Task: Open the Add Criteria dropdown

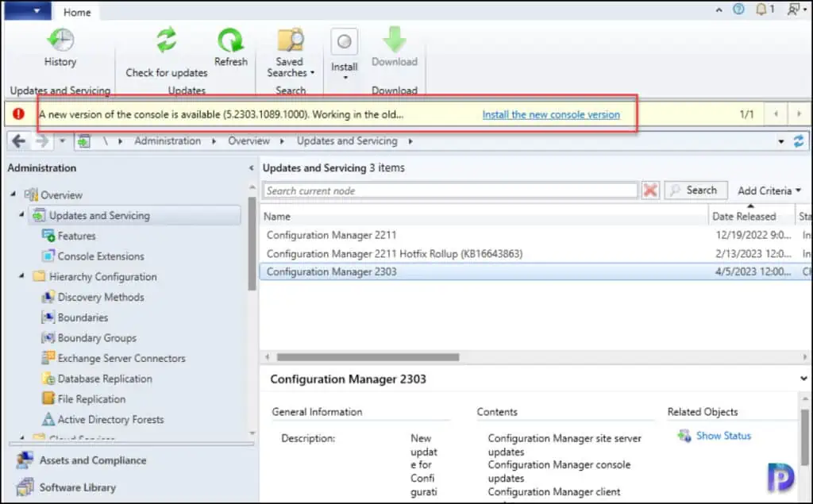Action: click(x=769, y=190)
